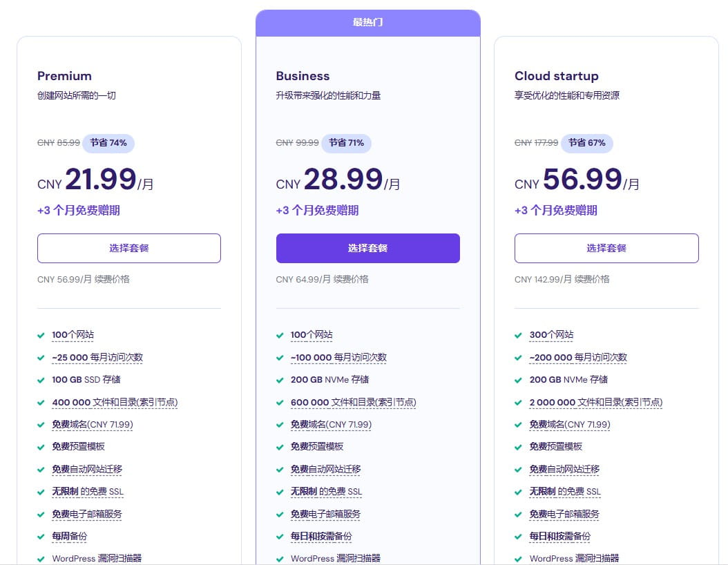Click checkmark icon next to Business 每日和按需备份

pos(280,537)
